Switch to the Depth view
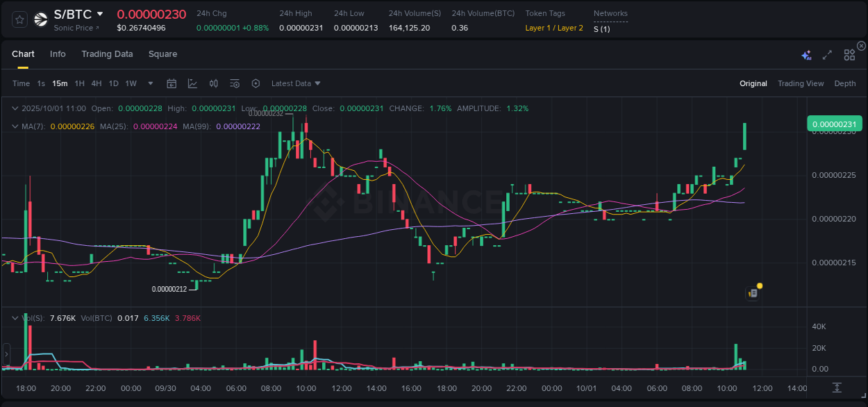The height and width of the screenshot is (407, 868). point(844,83)
